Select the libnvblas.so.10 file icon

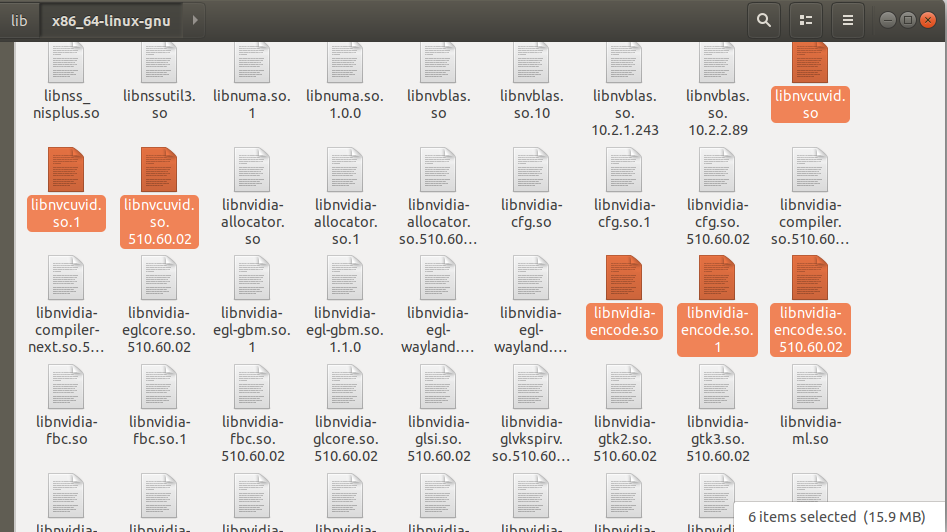click(531, 62)
